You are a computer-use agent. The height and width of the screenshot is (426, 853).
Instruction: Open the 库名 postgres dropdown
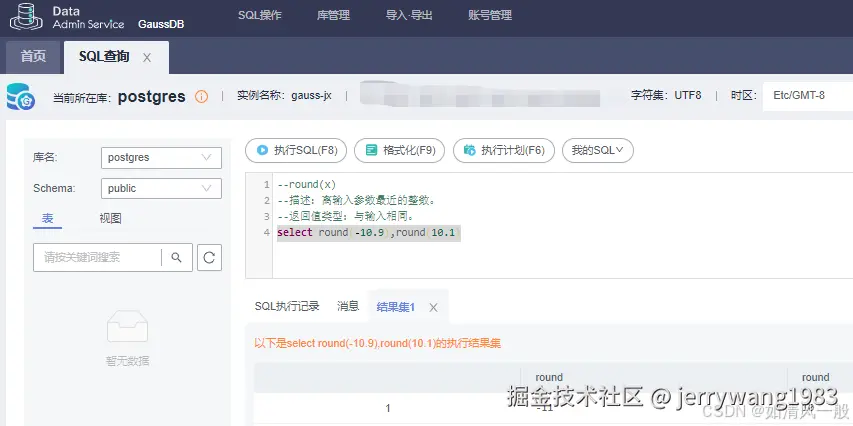click(x=161, y=158)
